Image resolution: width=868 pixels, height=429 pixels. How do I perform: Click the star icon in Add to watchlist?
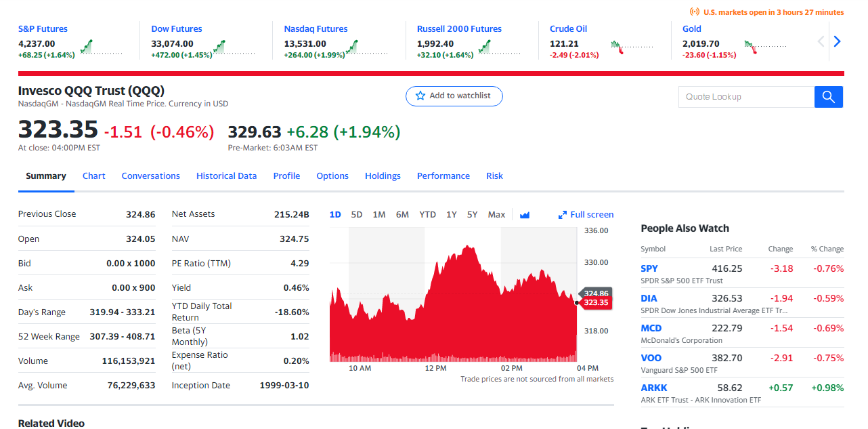(x=420, y=96)
